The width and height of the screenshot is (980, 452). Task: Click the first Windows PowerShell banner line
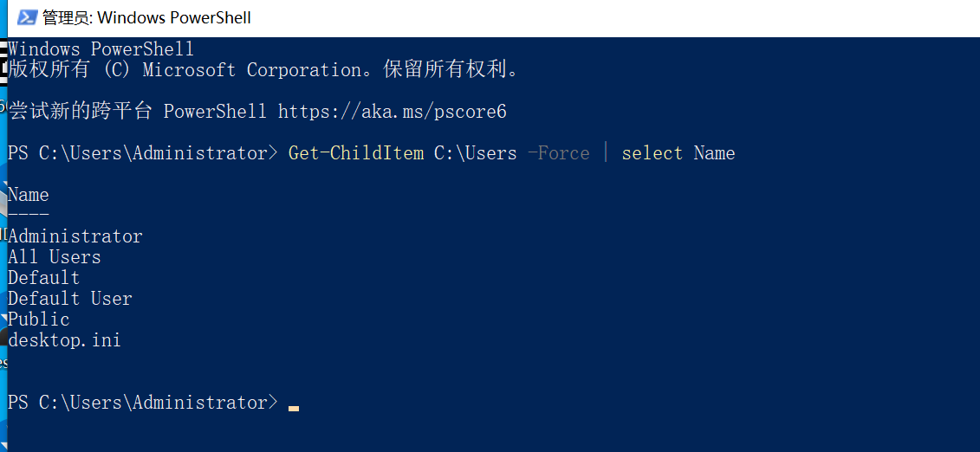(x=101, y=49)
